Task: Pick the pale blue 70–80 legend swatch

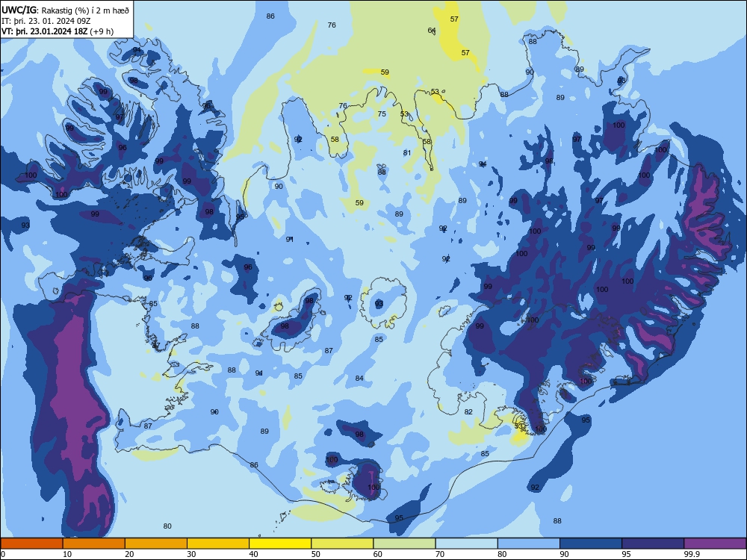Action: (x=466, y=544)
